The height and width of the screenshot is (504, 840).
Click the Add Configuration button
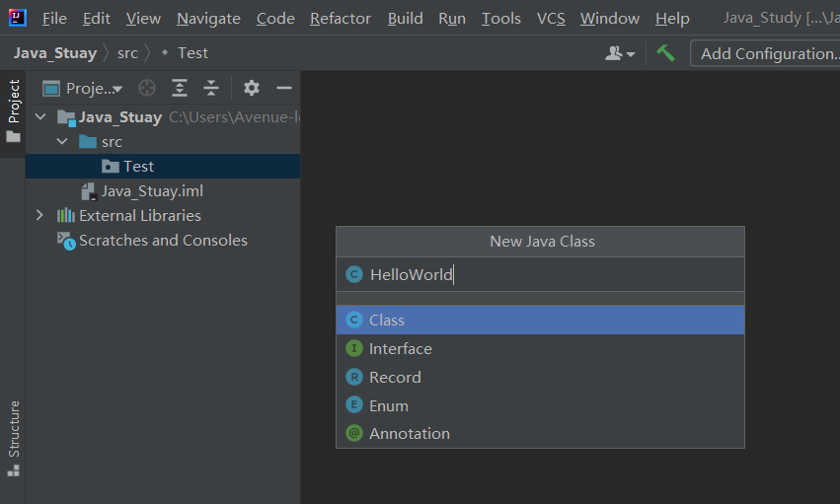(767, 53)
